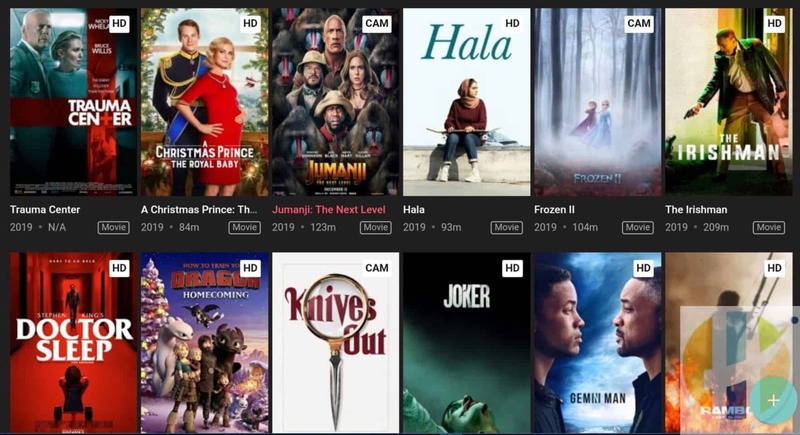Open The Irishman title link
This screenshot has width=800, height=435.
click(x=696, y=210)
